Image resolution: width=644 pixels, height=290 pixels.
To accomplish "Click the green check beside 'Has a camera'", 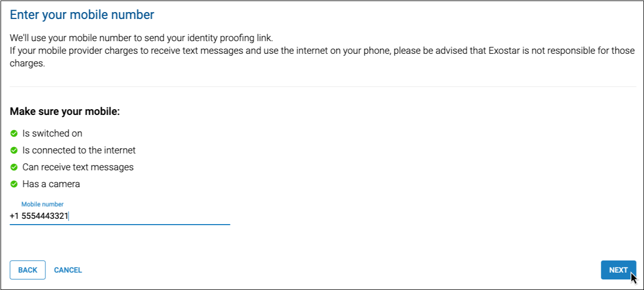I will [14, 184].
